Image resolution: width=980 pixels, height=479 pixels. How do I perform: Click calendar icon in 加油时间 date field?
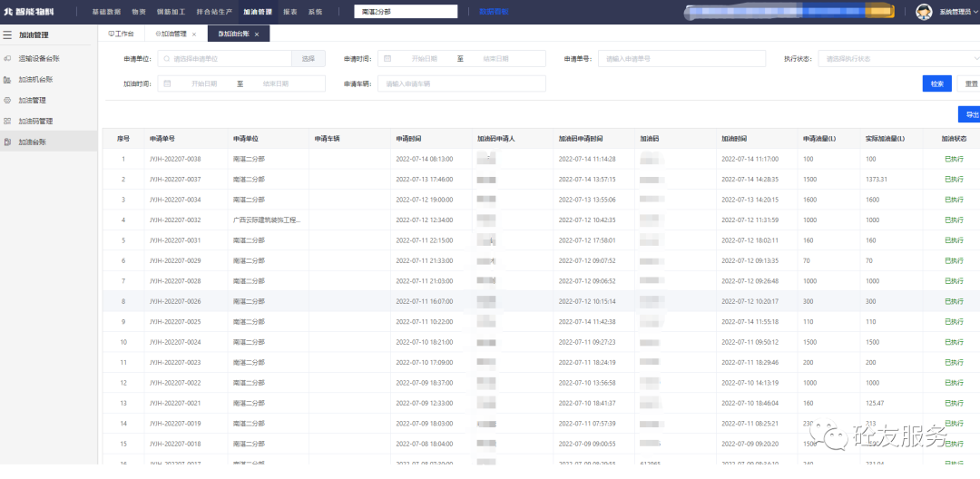[167, 83]
